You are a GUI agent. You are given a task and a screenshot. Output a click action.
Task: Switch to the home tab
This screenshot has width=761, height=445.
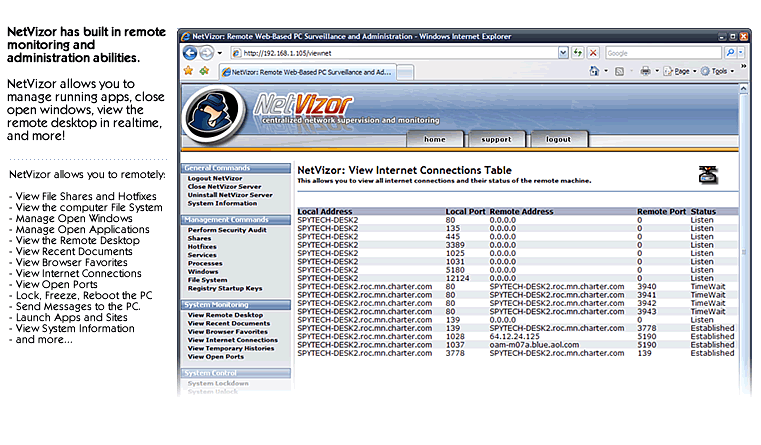pos(434,139)
